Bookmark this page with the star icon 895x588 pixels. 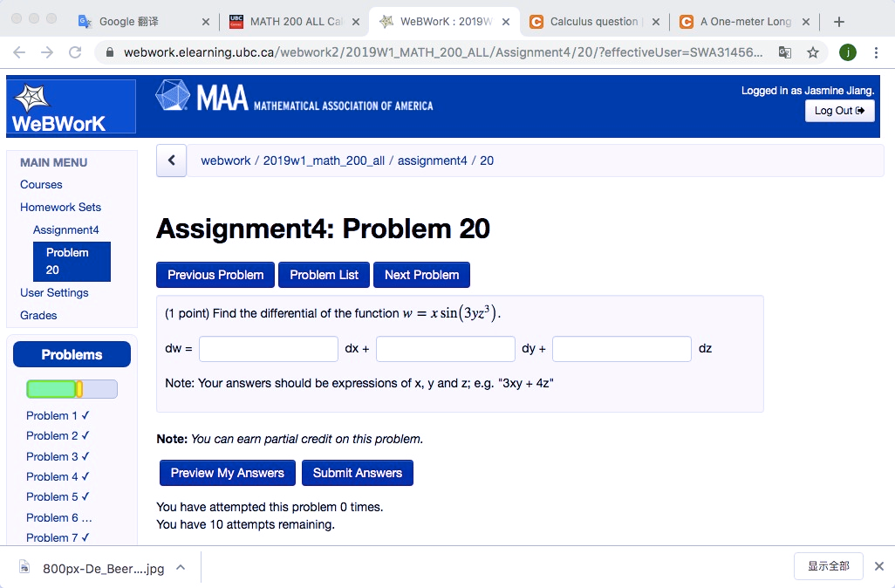(x=812, y=52)
